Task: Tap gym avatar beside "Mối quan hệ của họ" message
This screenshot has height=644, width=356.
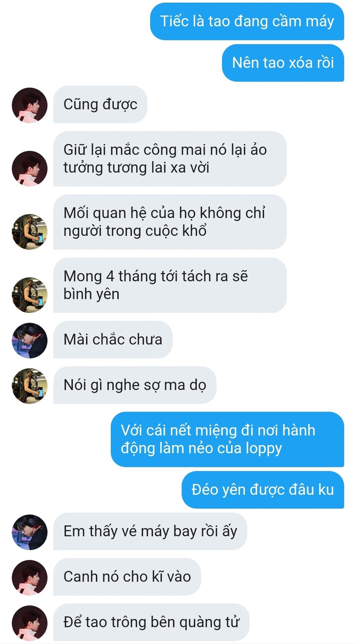Action: (30, 232)
